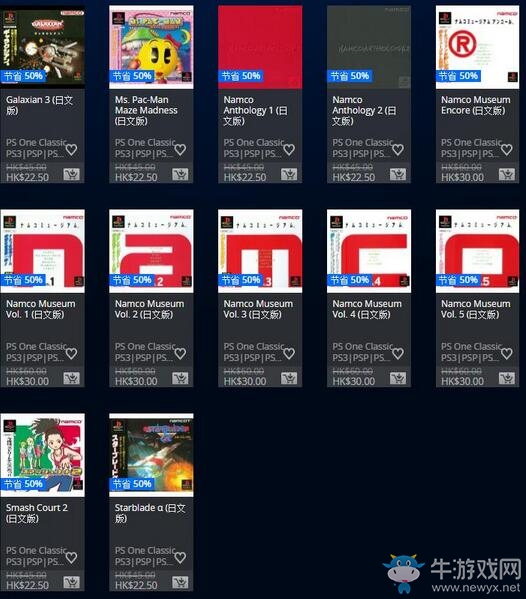
Task: Add Starblade α to cart
Action: [180, 583]
